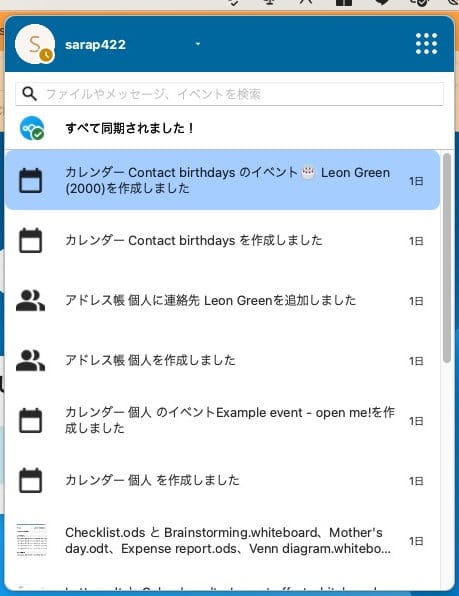Image resolution: width=459 pixels, height=596 pixels.
Task: Open カレンダー 個人 を作成しました activity
Action: point(223,480)
